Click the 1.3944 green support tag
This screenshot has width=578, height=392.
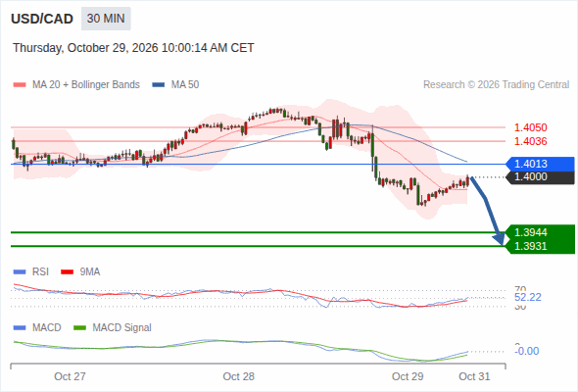(540, 232)
